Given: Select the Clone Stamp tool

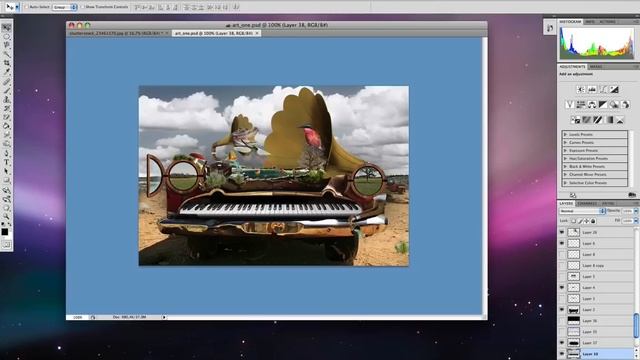Looking at the screenshot, I should [x=7, y=100].
